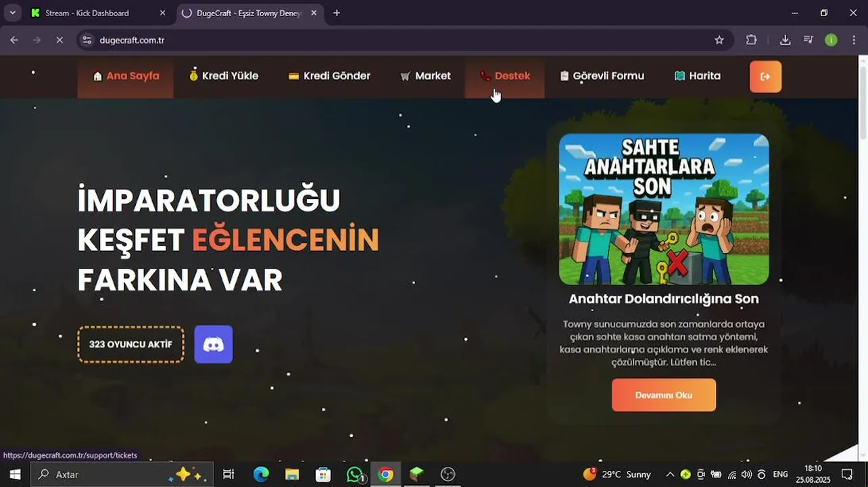Go to Kredi Gönder in navigation
The image size is (868, 487).
tap(329, 76)
